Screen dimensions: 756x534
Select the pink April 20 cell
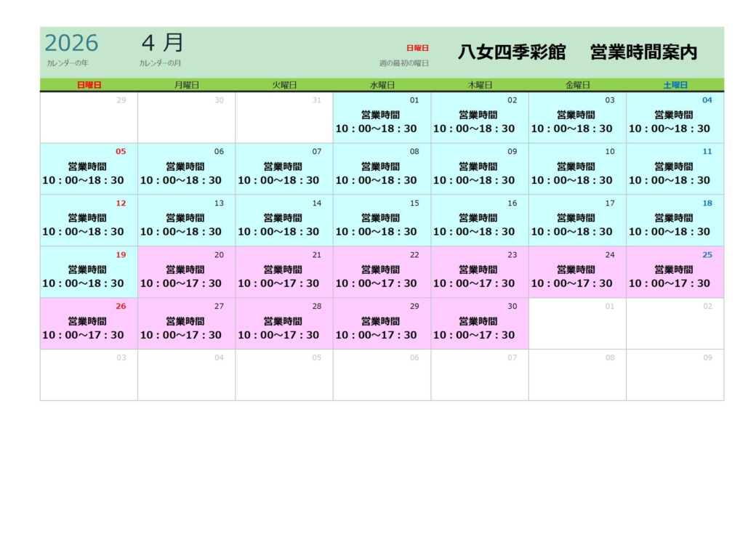(x=186, y=272)
